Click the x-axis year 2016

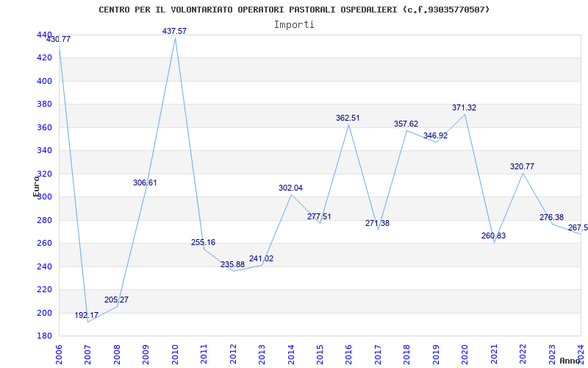coord(349,355)
